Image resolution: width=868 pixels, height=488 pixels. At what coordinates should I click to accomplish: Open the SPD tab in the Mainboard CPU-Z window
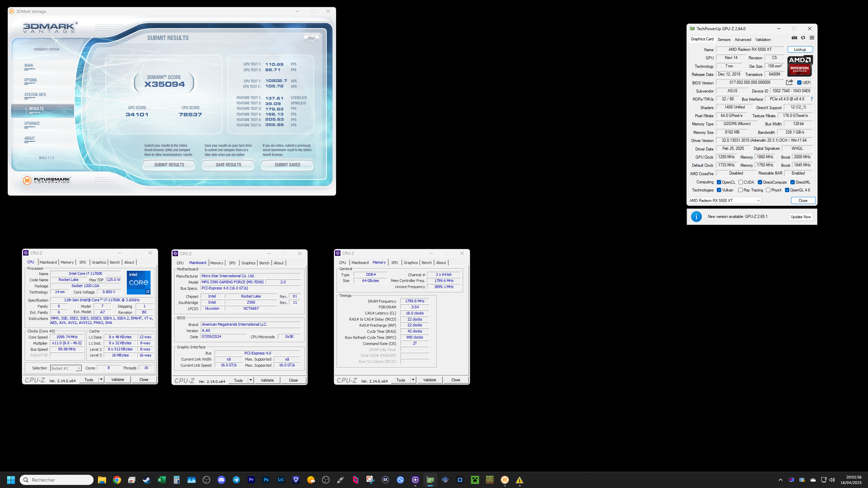(232, 263)
